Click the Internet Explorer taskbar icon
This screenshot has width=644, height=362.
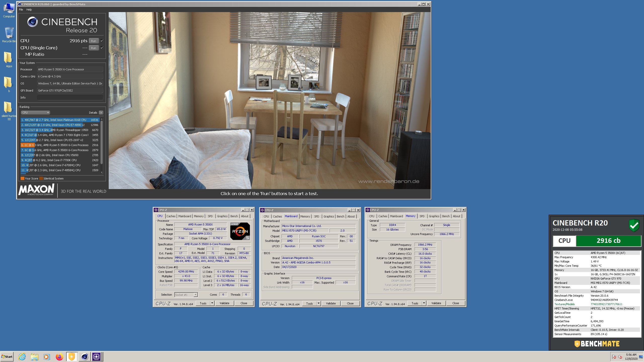point(22,356)
